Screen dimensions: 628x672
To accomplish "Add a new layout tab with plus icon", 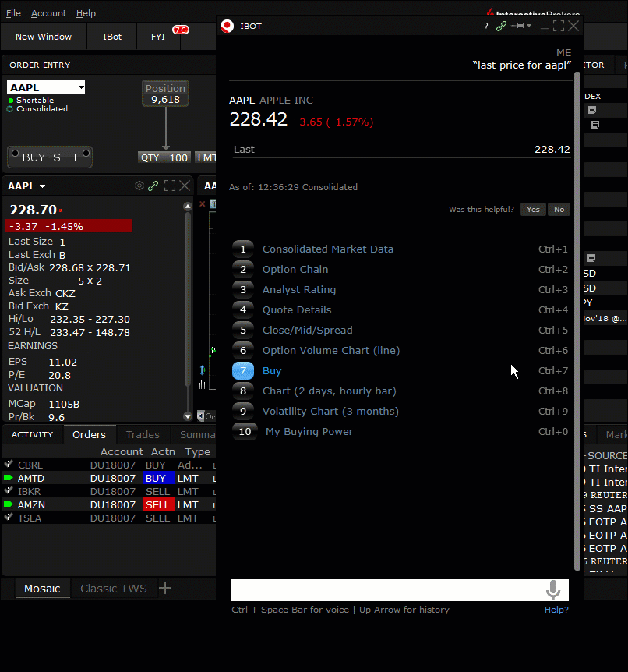I will point(165,589).
